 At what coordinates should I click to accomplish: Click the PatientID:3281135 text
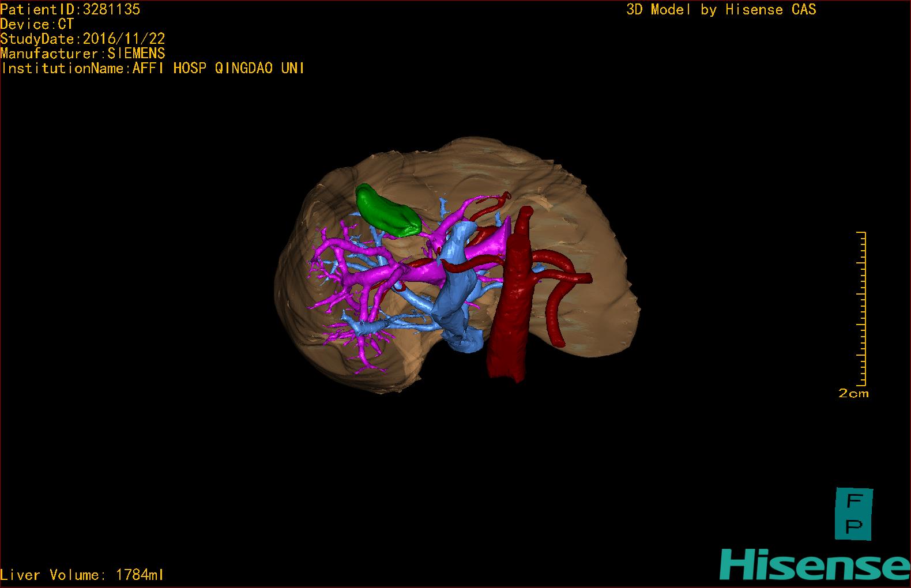70,9
